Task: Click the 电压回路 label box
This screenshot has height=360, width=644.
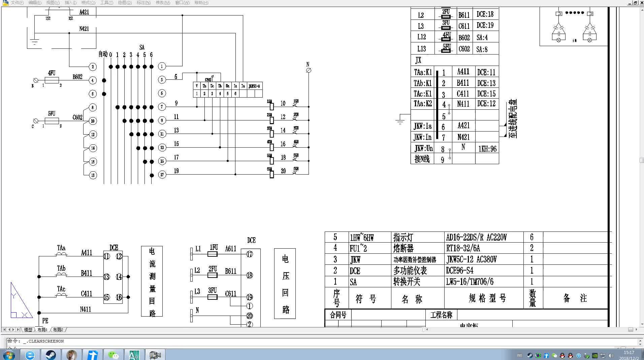Action: click(285, 284)
